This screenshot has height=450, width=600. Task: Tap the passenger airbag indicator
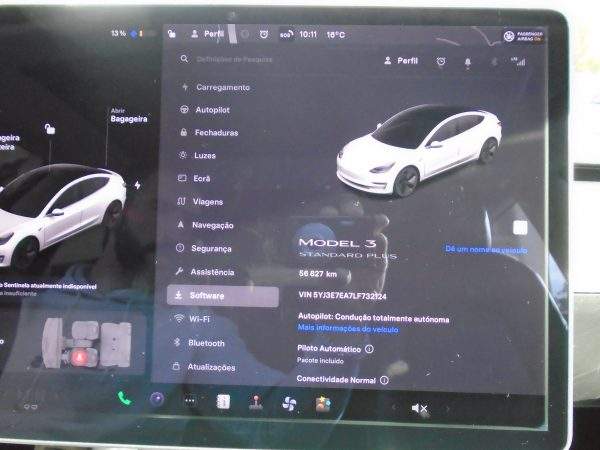click(x=523, y=36)
